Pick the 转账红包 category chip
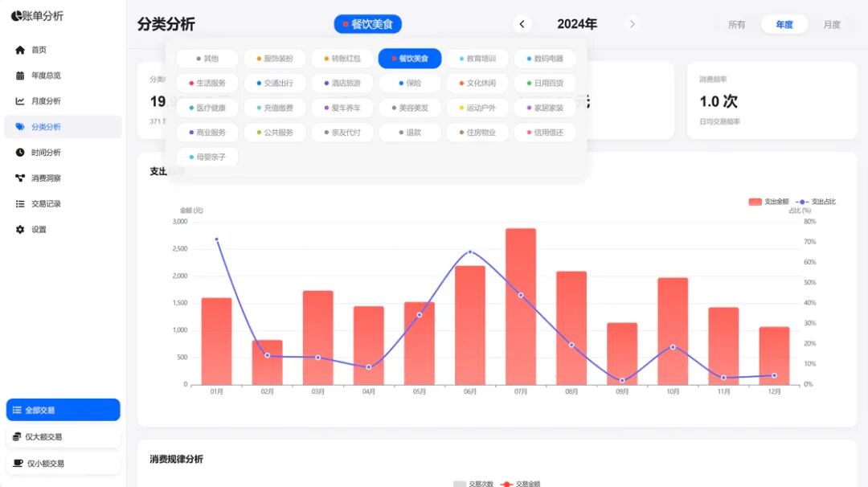 [342, 59]
